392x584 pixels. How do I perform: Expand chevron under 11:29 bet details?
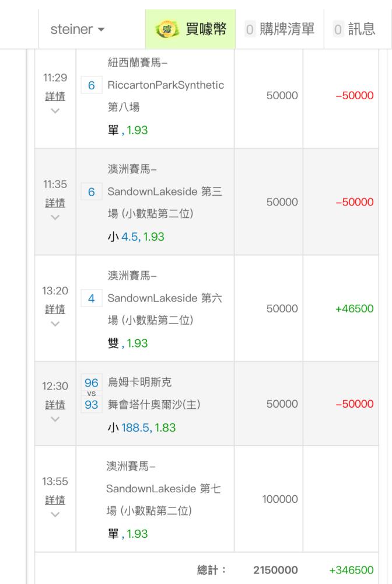click(x=55, y=110)
